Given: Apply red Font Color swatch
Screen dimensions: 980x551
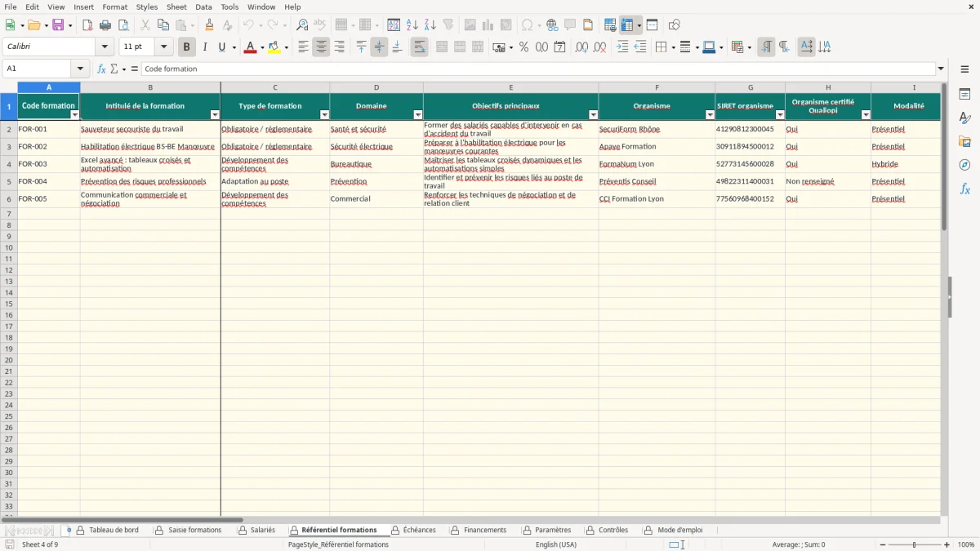Looking at the screenshot, I should 250,47.
